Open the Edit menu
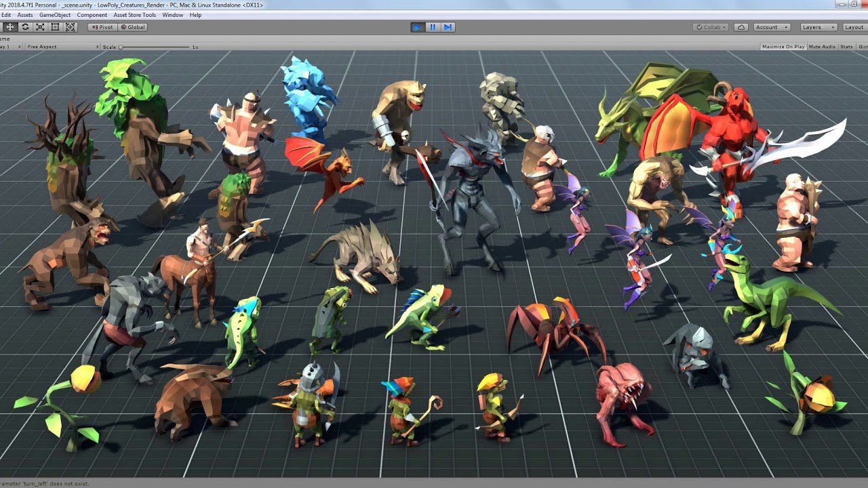This screenshot has height=488, width=868. pyautogui.click(x=5, y=15)
